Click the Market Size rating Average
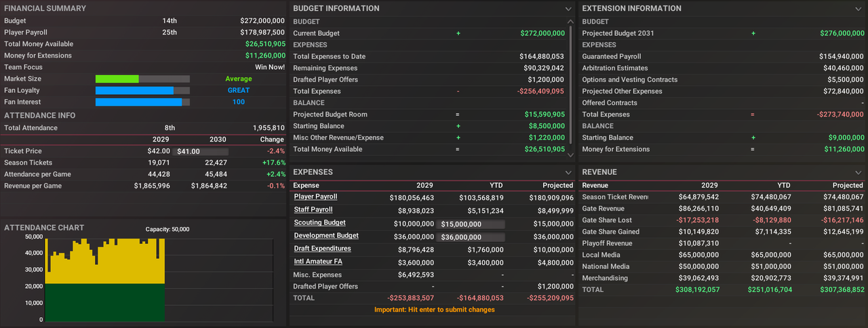The height and width of the screenshot is (328, 868). click(239, 79)
